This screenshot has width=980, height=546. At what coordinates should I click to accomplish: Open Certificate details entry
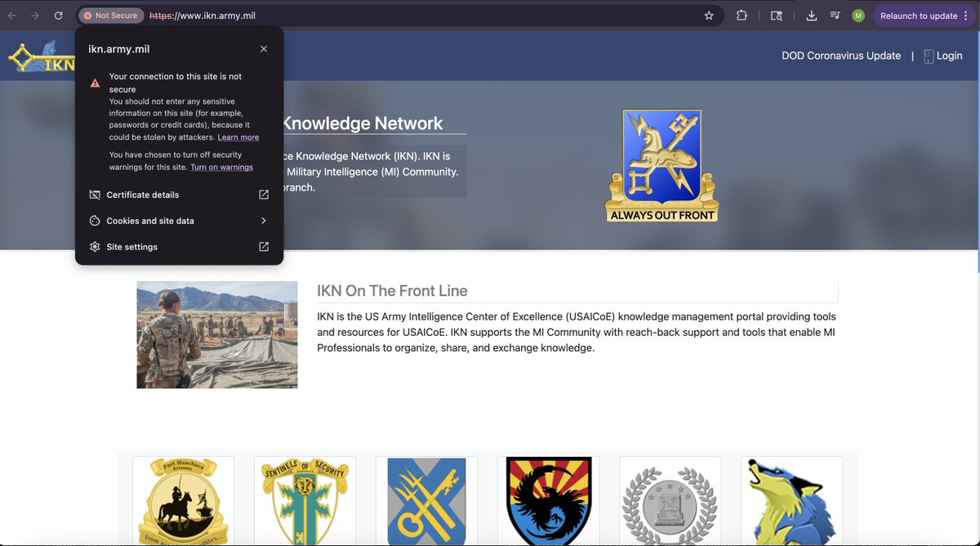[x=179, y=195]
